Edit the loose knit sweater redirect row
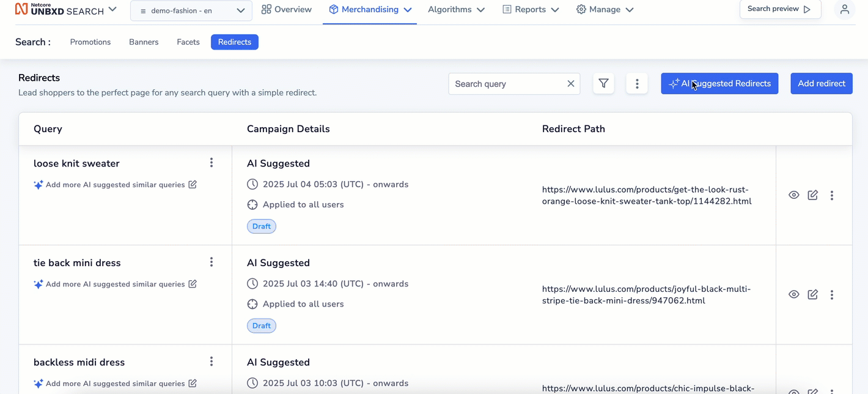The height and width of the screenshot is (394, 868). [x=812, y=195]
